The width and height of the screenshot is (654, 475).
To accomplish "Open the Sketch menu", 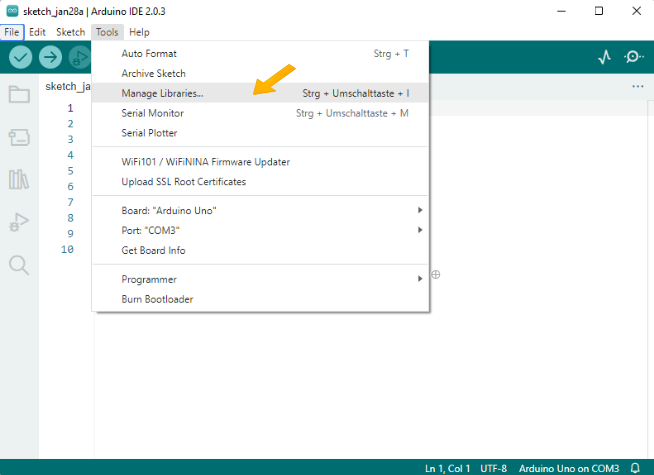I will point(70,32).
